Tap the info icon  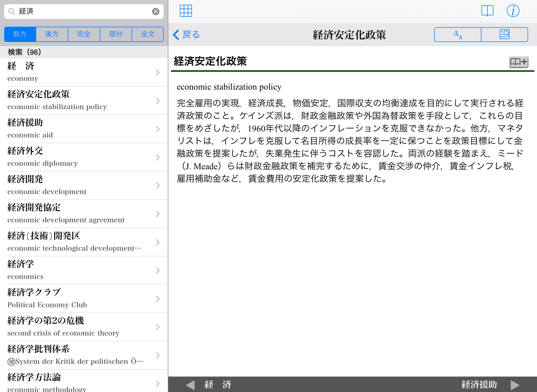[513, 11]
